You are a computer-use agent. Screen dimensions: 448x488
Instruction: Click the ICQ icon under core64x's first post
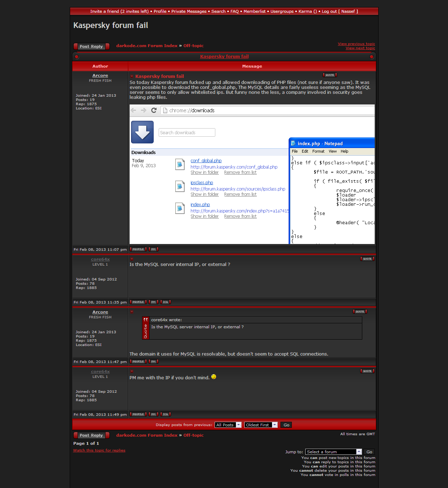click(165, 302)
